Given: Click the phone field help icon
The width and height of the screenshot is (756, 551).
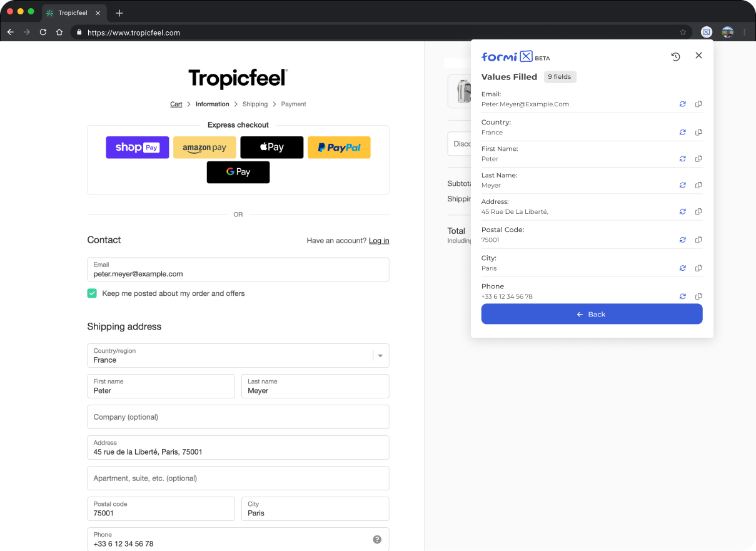Looking at the screenshot, I should tap(377, 539).
